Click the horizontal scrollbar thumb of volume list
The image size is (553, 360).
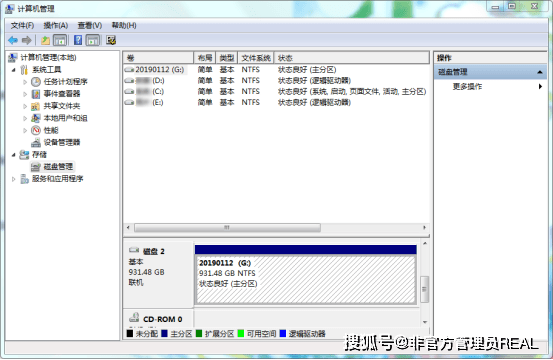pos(227,228)
